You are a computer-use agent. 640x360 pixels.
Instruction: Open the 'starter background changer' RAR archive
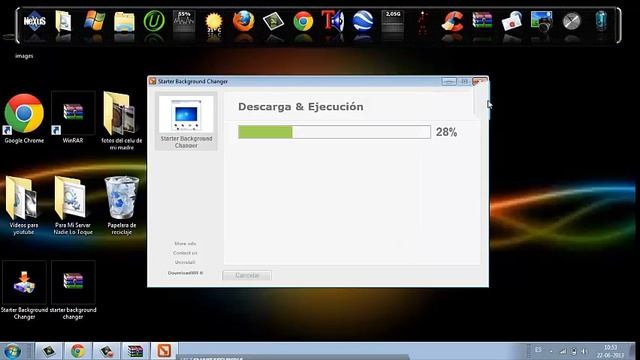tap(73, 291)
